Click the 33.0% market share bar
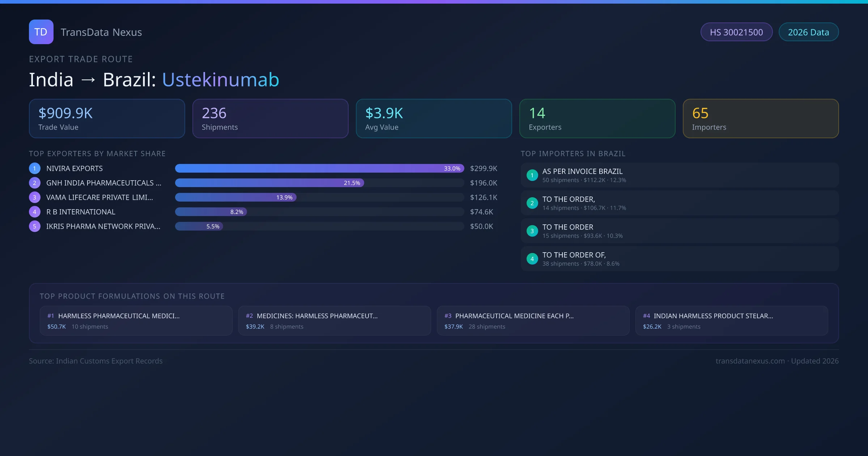The image size is (868, 456). click(x=319, y=168)
